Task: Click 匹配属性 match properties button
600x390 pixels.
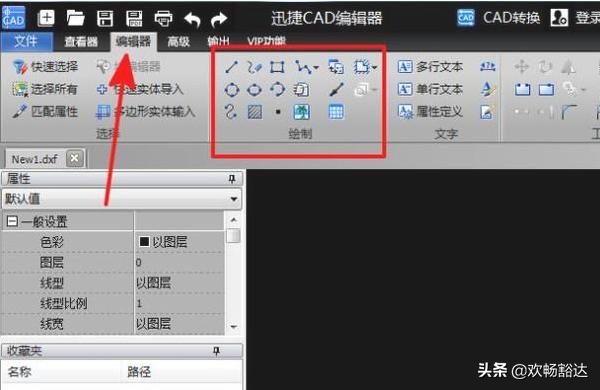Action: click(45, 112)
